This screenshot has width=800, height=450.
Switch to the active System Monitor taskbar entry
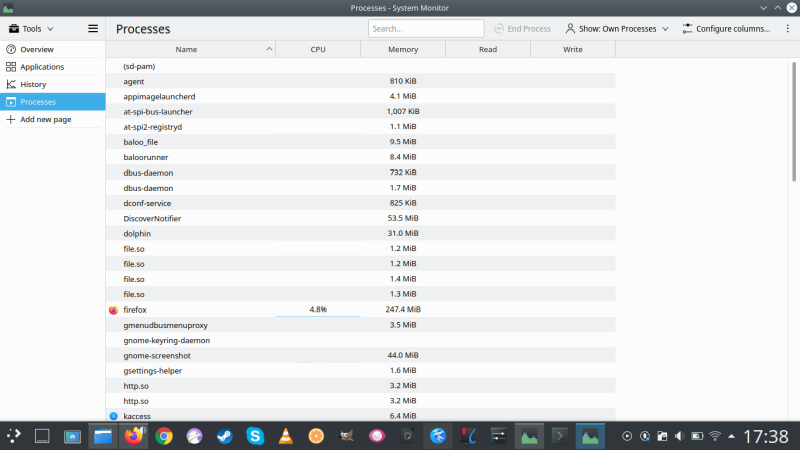590,436
